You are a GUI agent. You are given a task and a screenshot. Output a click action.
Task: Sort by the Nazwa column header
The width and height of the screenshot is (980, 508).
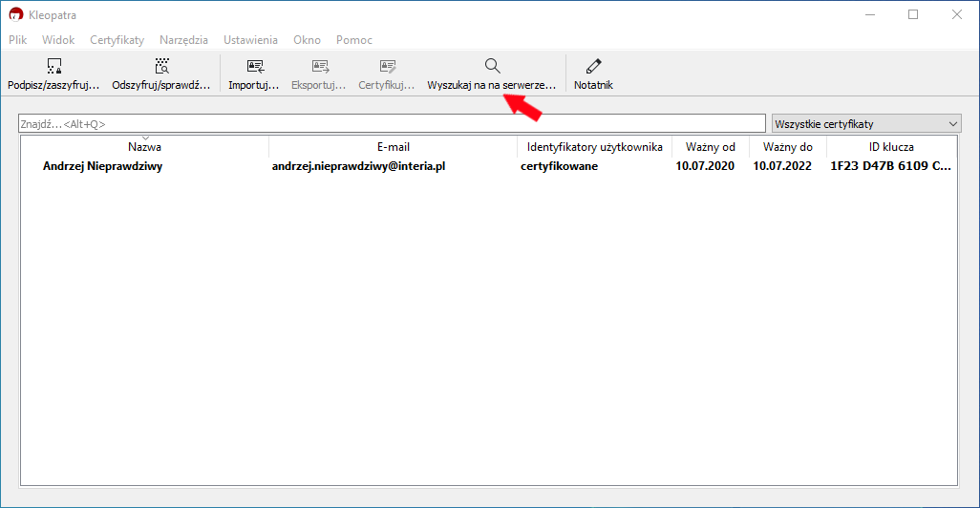(x=144, y=147)
